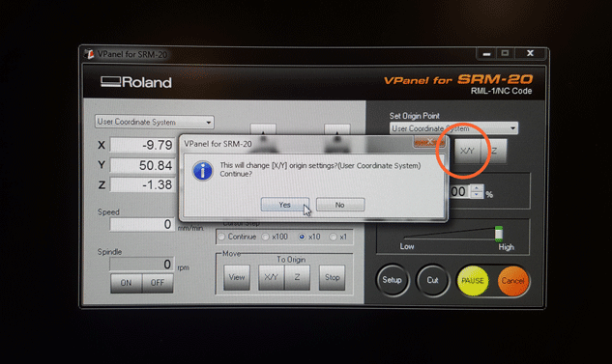Move to Z origin in Move section

[298, 277]
